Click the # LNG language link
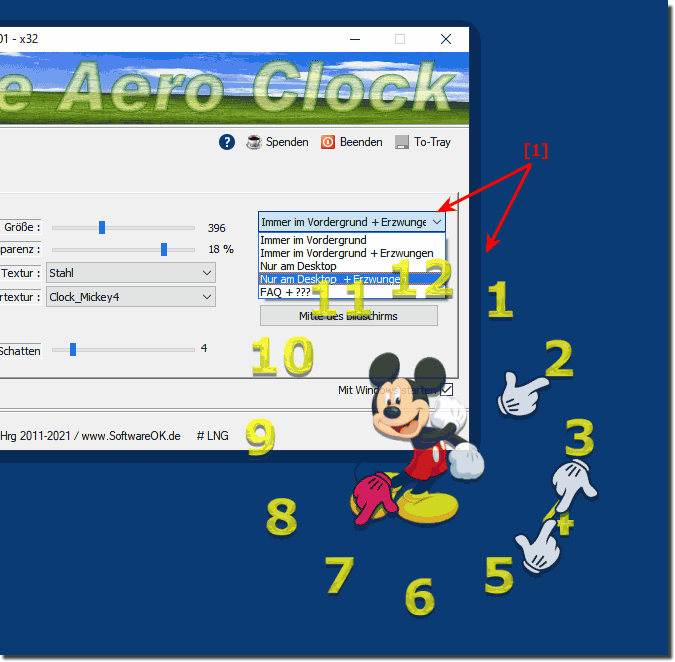Screen dimensions: 675x662 coord(213,436)
